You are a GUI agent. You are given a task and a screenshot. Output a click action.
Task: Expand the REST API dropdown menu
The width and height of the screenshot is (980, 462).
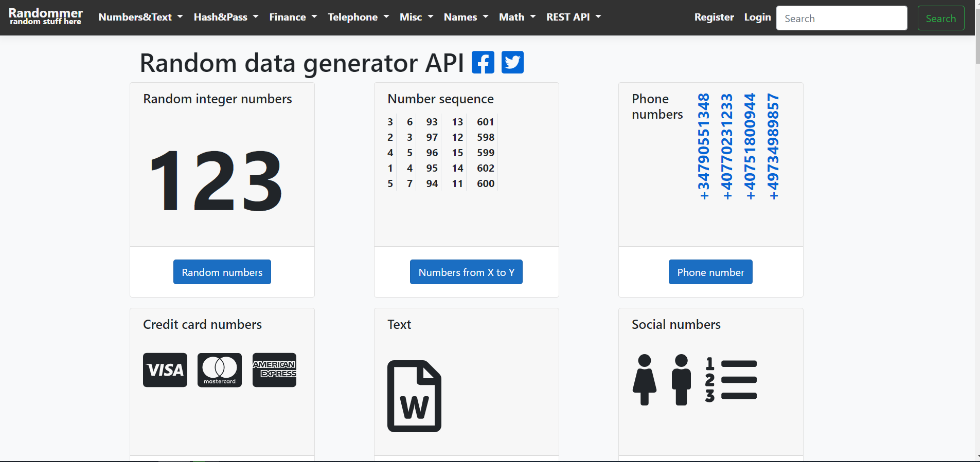point(574,17)
